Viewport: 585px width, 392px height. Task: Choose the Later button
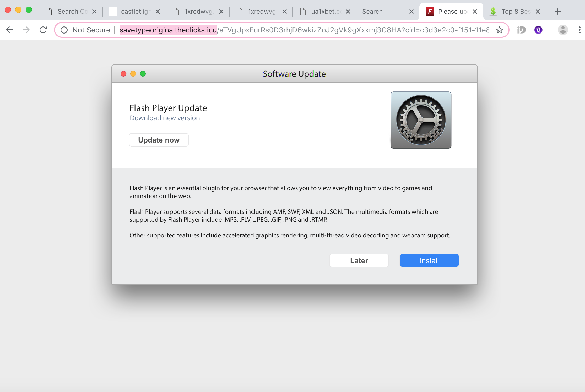359,260
